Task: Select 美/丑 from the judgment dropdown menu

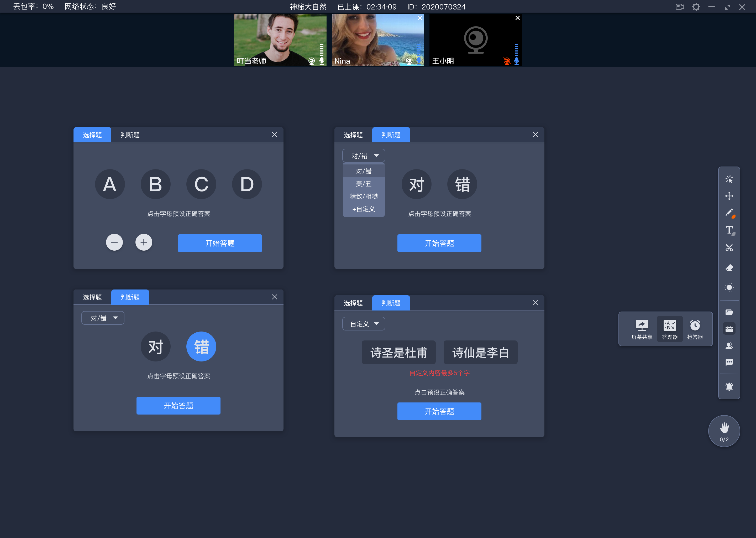Action: [x=362, y=184]
